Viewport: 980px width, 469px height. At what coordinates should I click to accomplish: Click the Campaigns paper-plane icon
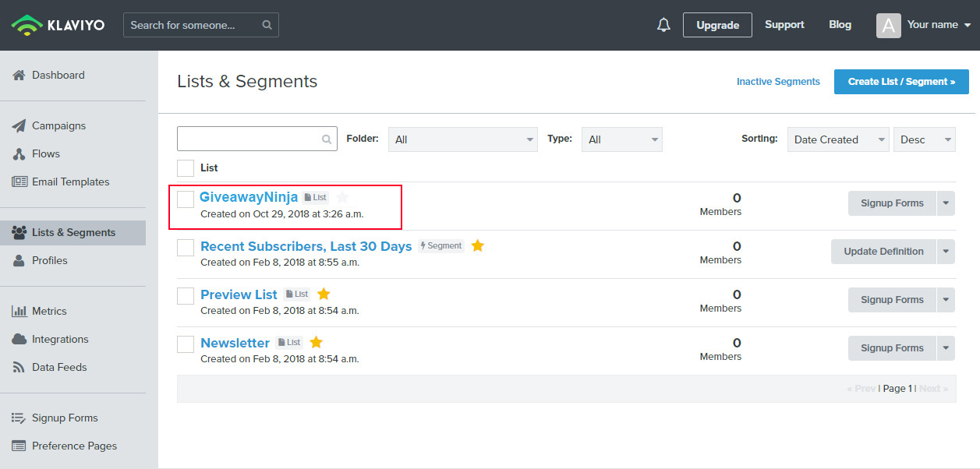[19, 126]
